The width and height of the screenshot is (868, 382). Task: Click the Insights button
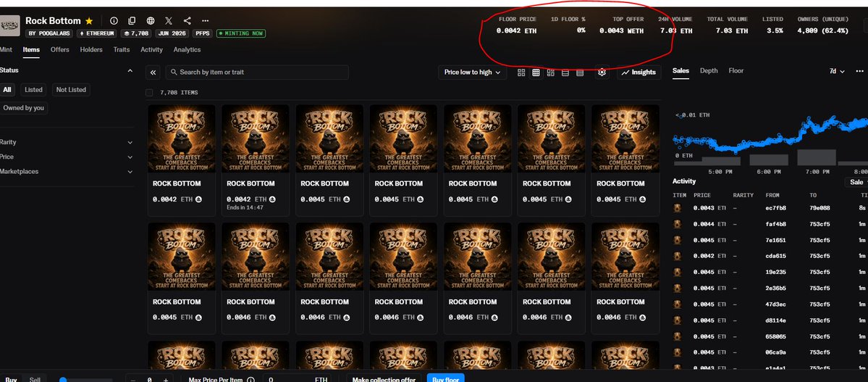pos(639,72)
